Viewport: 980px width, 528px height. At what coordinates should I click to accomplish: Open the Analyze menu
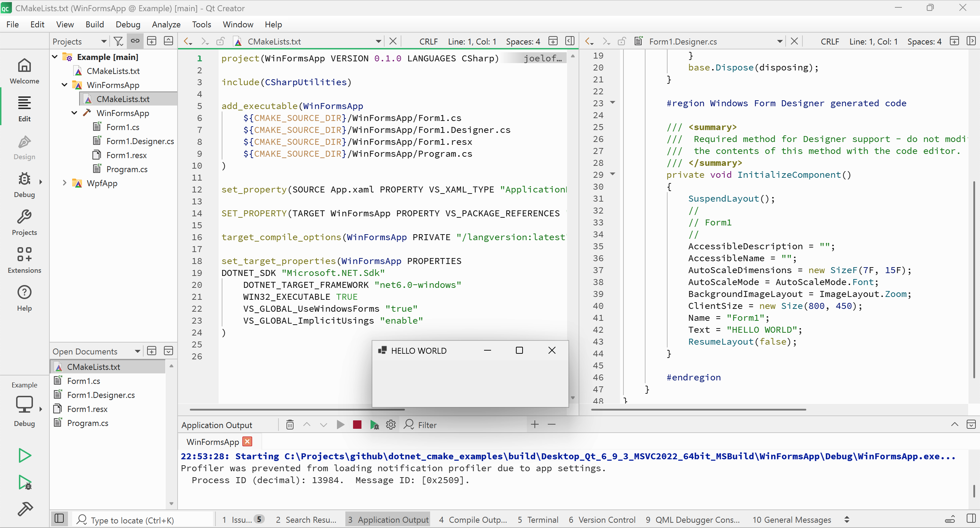[166, 24]
